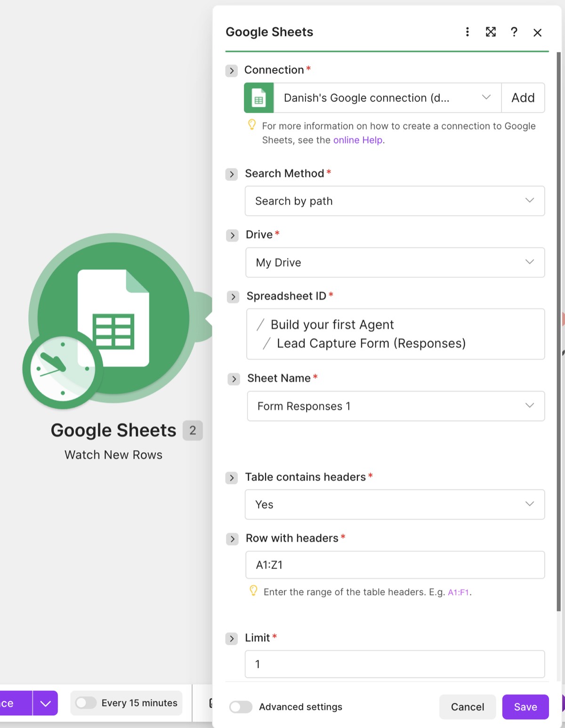
Task: Open the online Help link
Action: point(358,140)
